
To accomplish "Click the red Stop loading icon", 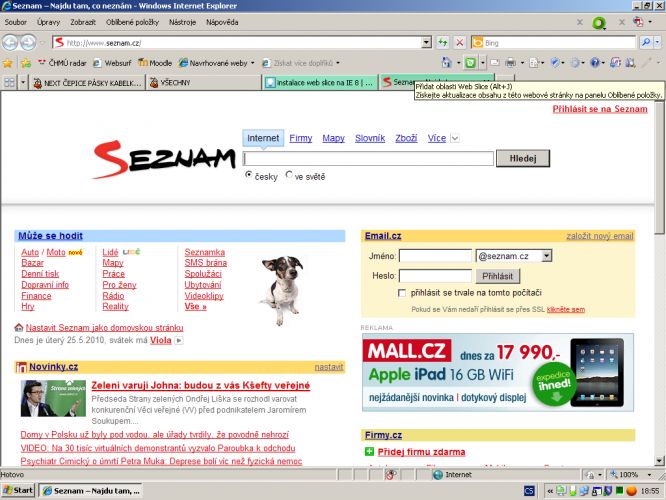I will [x=460, y=42].
